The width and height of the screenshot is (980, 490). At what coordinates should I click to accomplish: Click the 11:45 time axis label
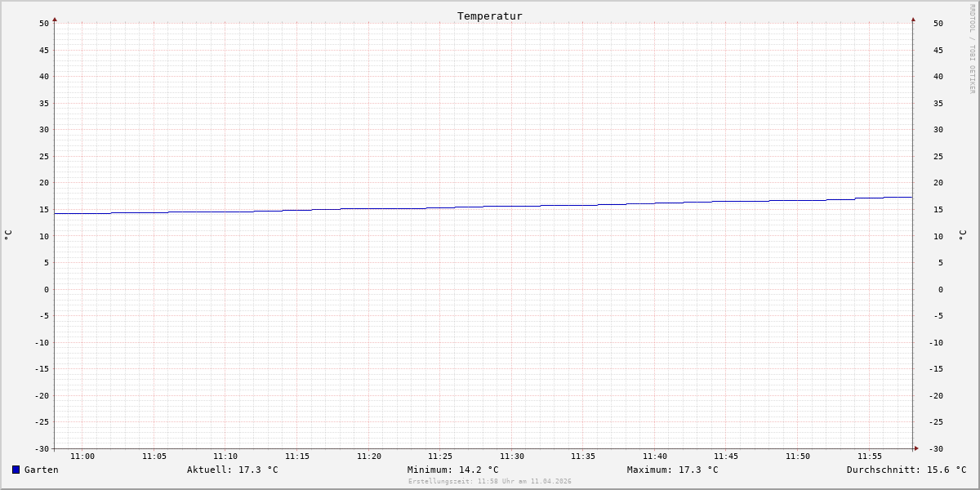[726, 457]
